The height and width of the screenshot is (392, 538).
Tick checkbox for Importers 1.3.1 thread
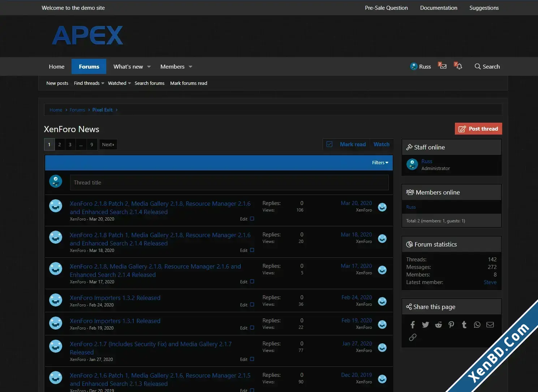point(252,328)
